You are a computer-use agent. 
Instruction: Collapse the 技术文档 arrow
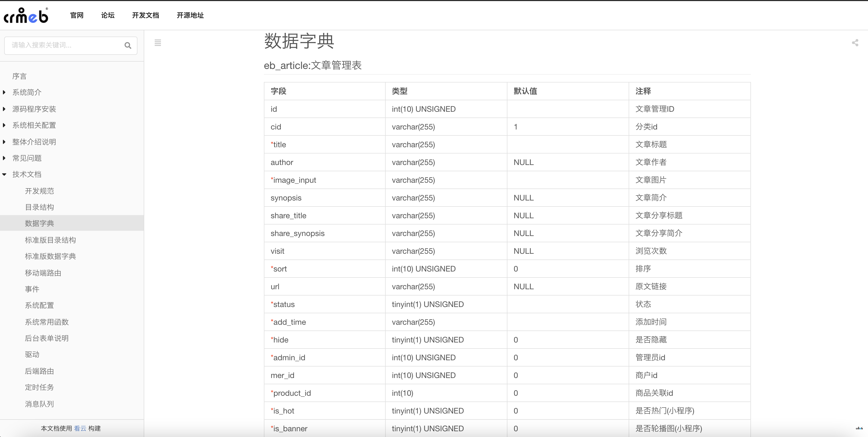(4, 174)
